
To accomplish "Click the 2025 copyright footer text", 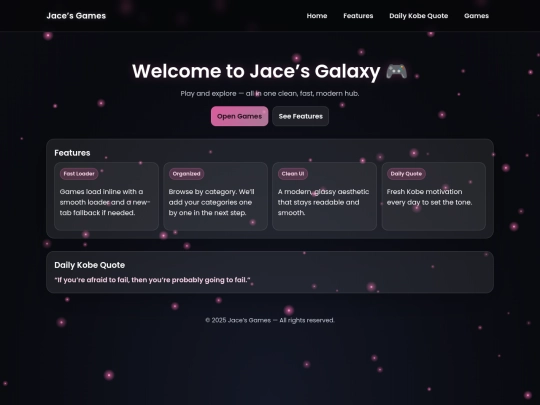I will [x=270, y=320].
